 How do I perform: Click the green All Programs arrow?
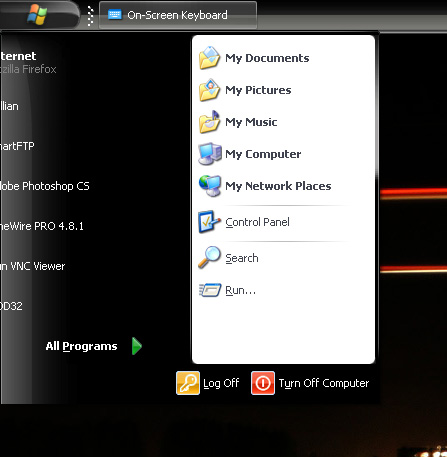[137, 346]
